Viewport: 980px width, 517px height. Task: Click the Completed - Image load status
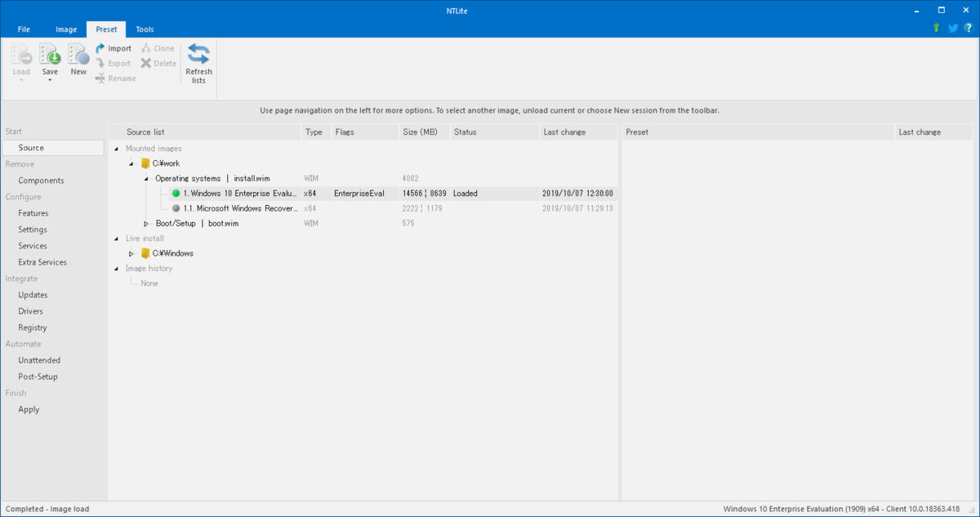(x=47, y=509)
